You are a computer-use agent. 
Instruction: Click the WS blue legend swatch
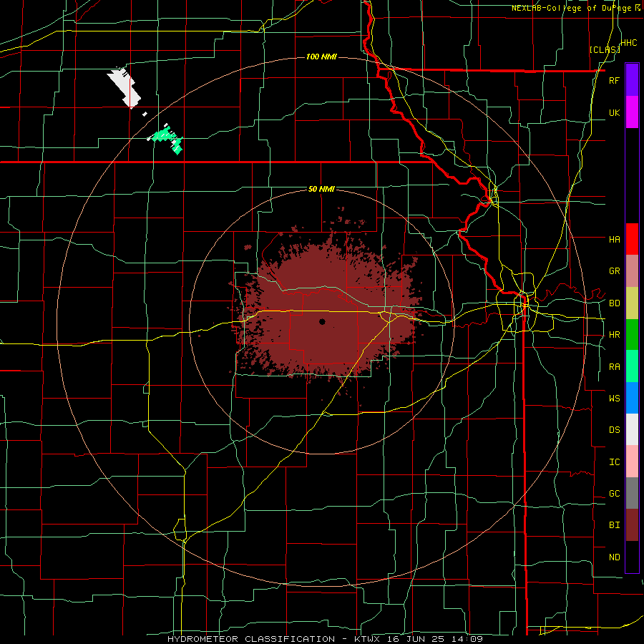coord(632,398)
